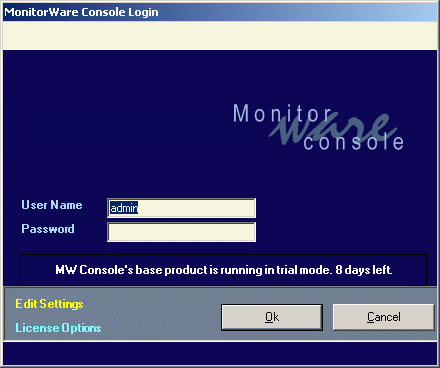The height and width of the screenshot is (368, 440).
Task: Click the '8 days left' trial text
Action: pyautogui.click(x=364, y=270)
